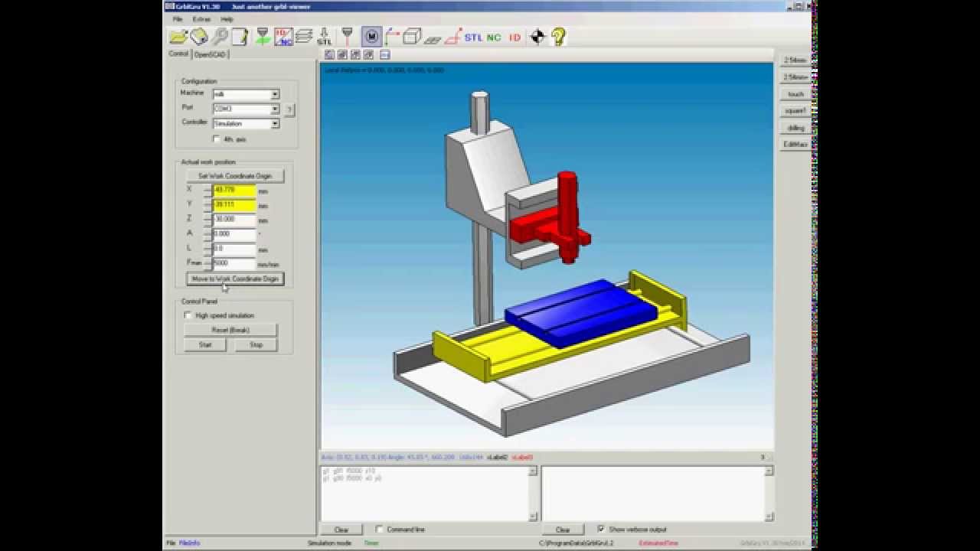
Task: Open the Machine dropdown
Action: tap(275, 94)
